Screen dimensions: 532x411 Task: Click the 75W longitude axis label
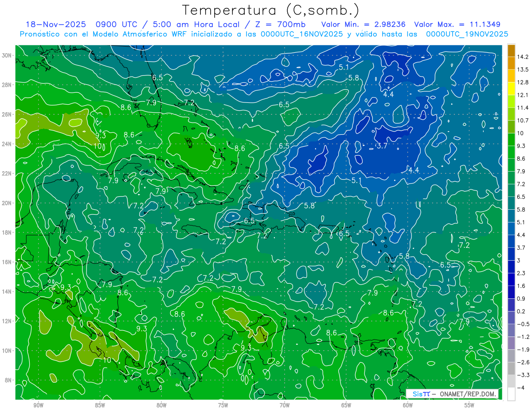point(223,405)
